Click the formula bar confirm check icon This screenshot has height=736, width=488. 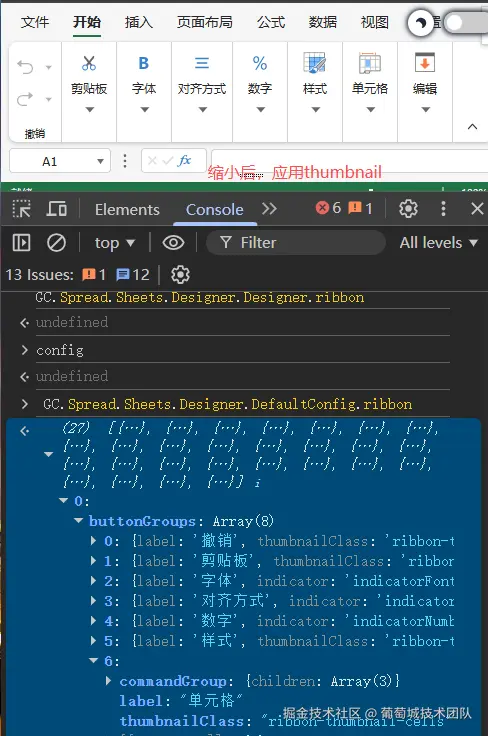click(168, 161)
